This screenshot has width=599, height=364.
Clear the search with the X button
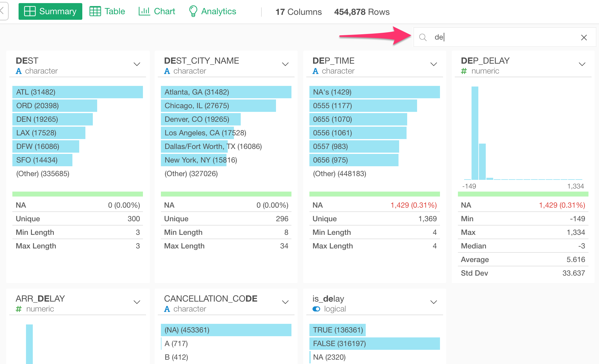click(584, 37)
